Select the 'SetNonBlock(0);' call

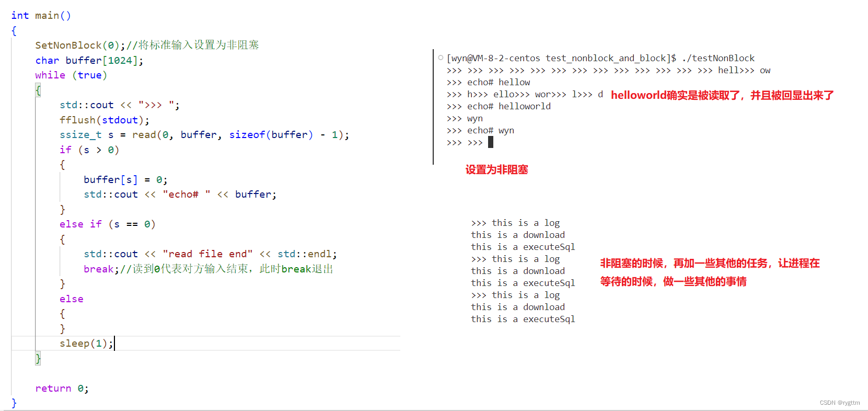[x=80, y=45]
